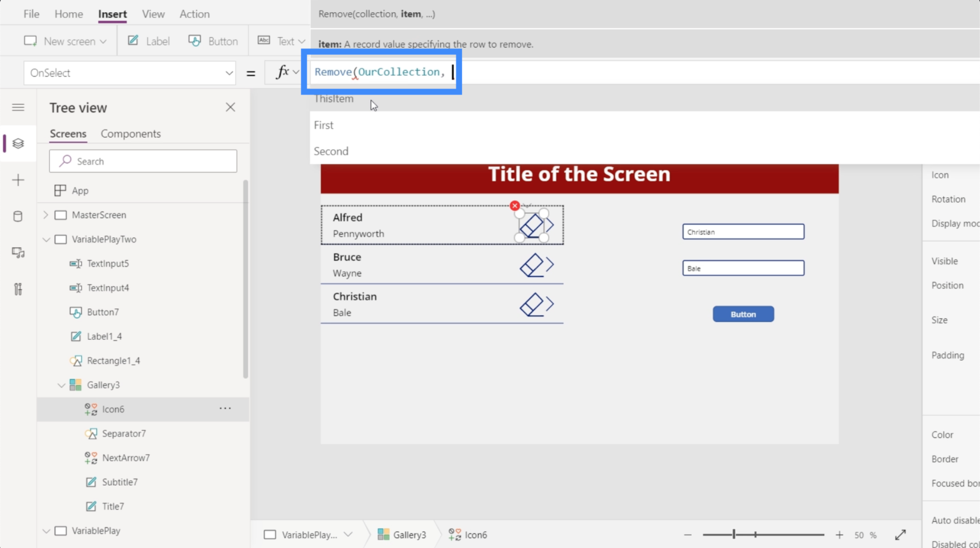
Task: Close the Tree view panel
Action: [x=230, y=107]
